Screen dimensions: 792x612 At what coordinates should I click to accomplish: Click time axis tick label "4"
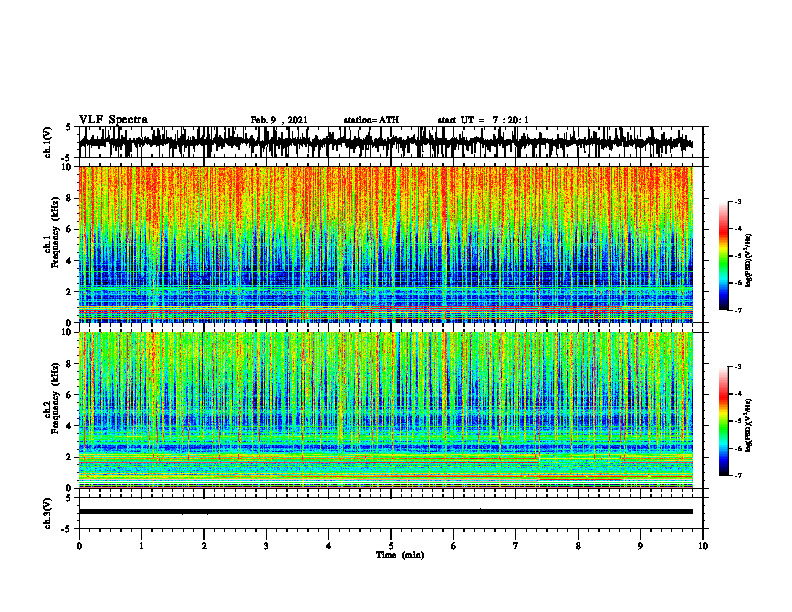[329, 546]
